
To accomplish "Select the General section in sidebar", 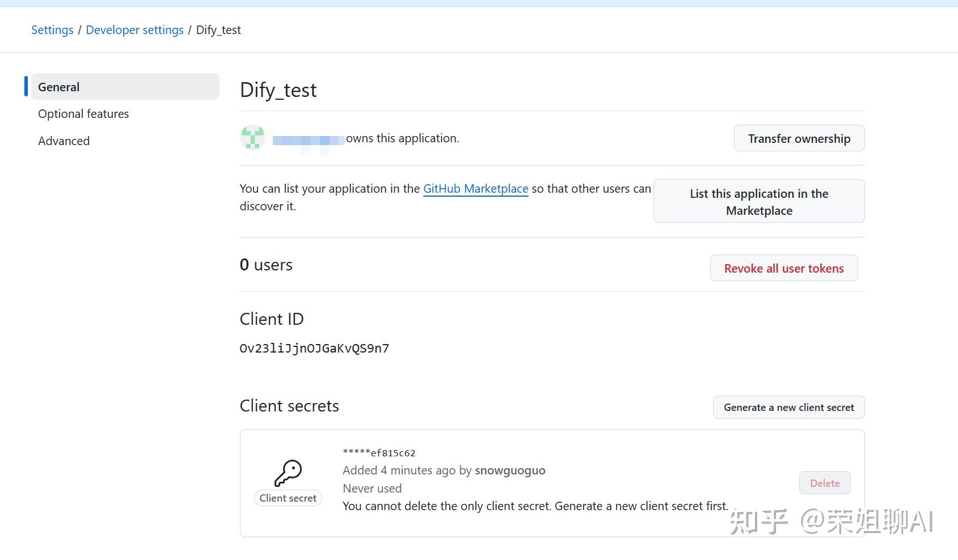I will pyautogui.click(x=58, y=86).
